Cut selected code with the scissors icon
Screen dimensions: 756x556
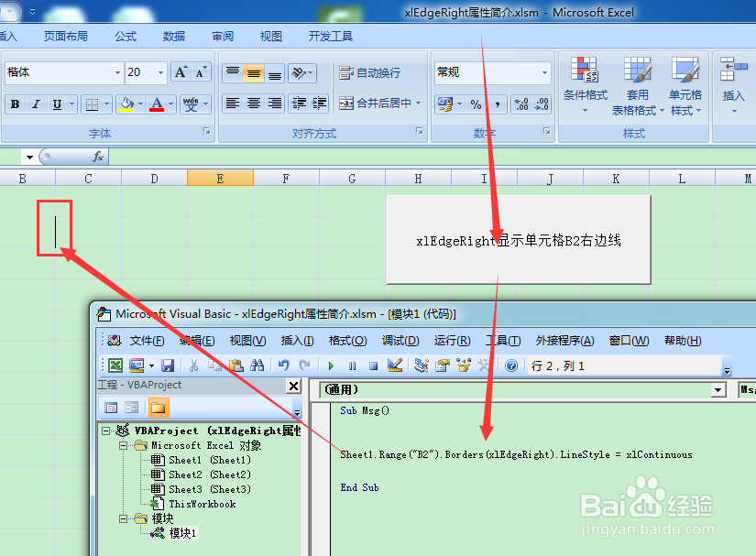(194, 365)
